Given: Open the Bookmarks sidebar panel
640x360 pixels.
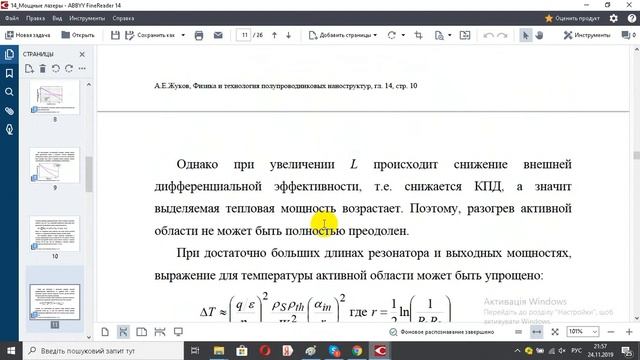Looking at the screenshot, I should coord(9,73).
